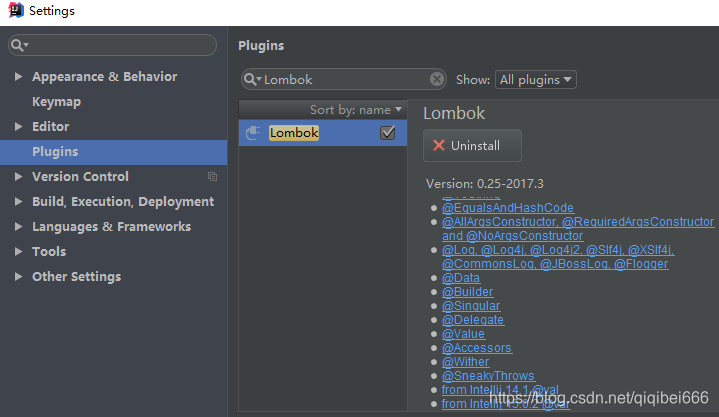The width and height of the screenshot is (719, 417).
Task: Open the @Builder link
Action: (467, 292)
